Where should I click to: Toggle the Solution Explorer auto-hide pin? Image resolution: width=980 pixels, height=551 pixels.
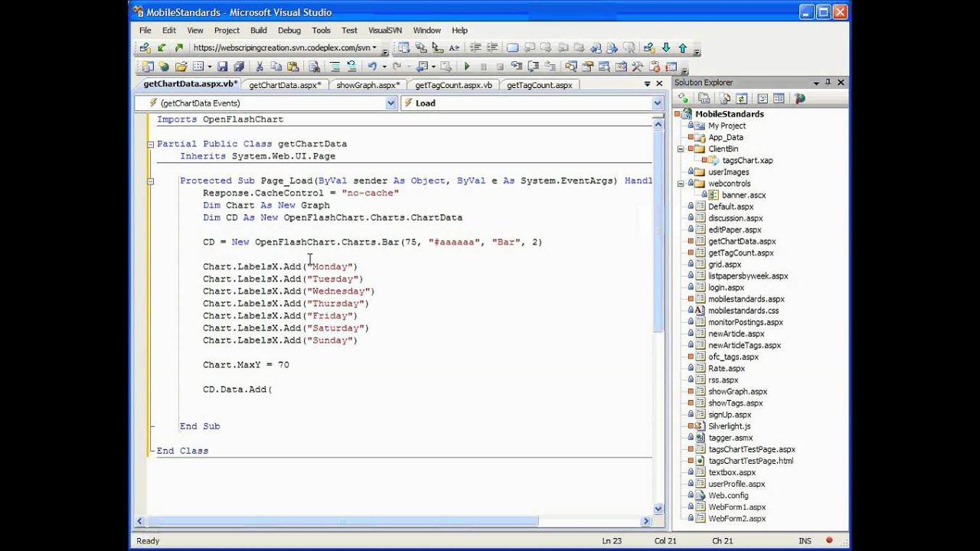pyautogui.click(x=828, y=82)
